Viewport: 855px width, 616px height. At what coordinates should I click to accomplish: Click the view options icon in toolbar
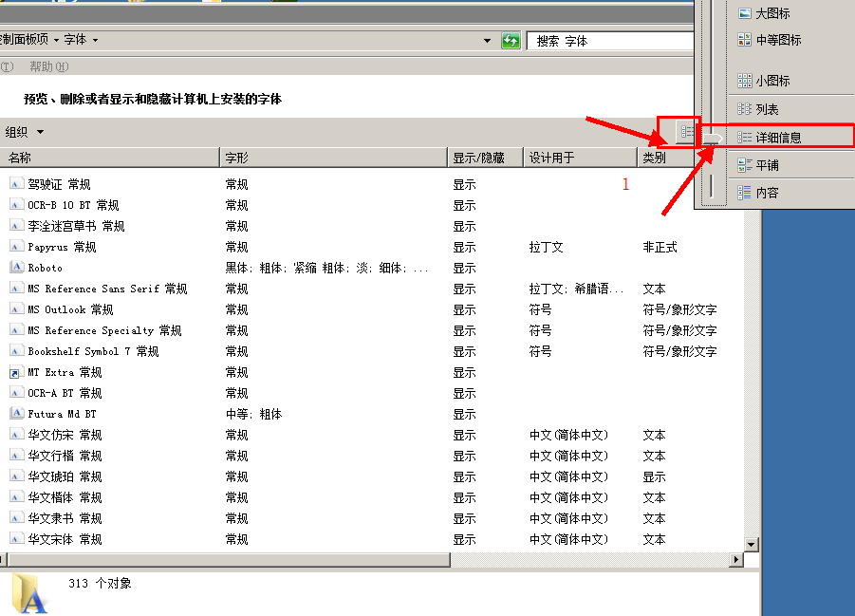[685, 132]
